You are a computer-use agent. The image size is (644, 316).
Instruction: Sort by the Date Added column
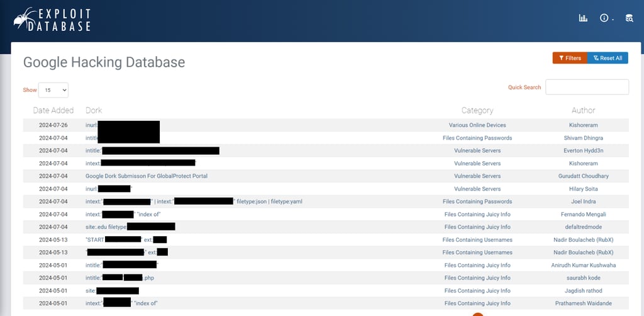[x=53, y=110]
